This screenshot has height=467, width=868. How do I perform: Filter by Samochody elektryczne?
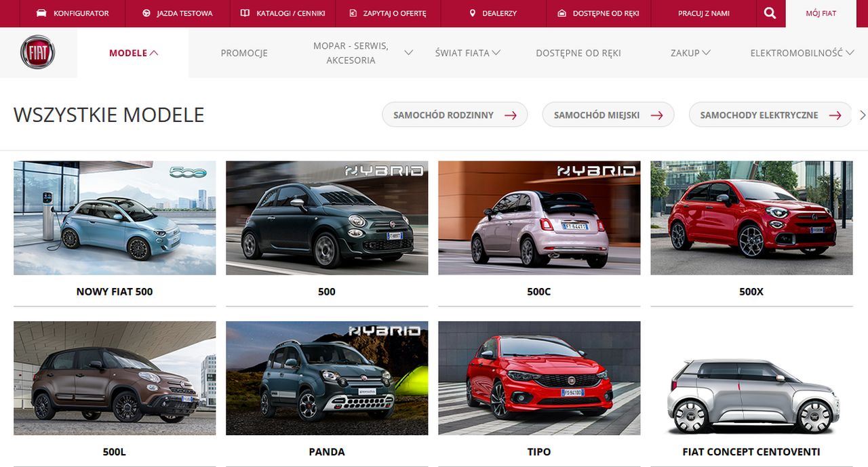770,115
